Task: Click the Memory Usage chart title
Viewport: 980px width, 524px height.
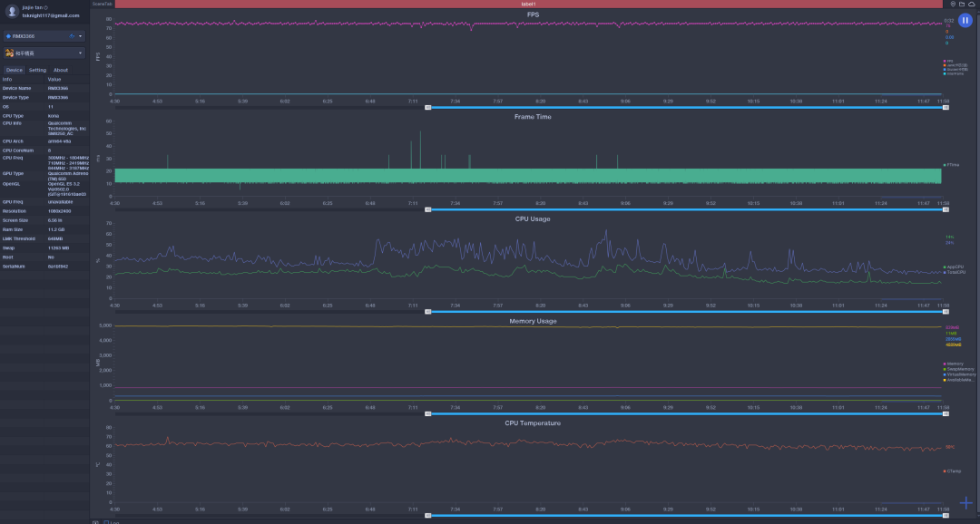Action: [533, 321]
